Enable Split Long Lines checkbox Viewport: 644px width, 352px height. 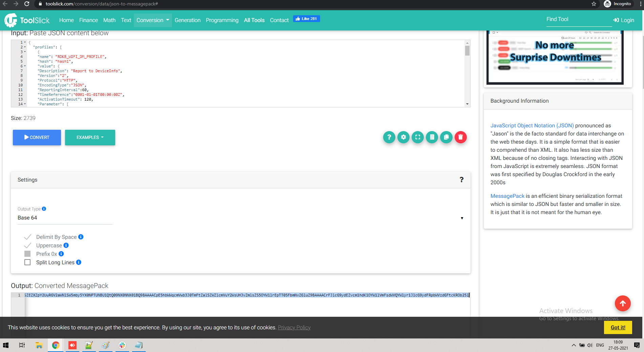[27, 262]
